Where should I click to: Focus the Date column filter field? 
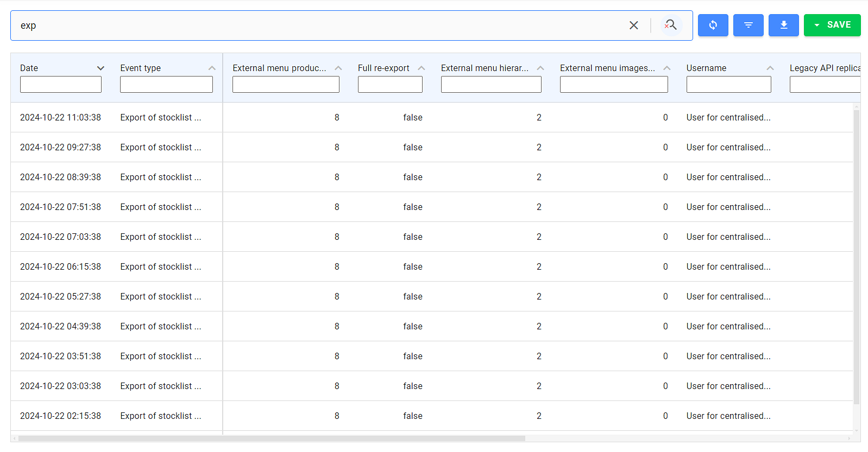(x=61, y=85)
